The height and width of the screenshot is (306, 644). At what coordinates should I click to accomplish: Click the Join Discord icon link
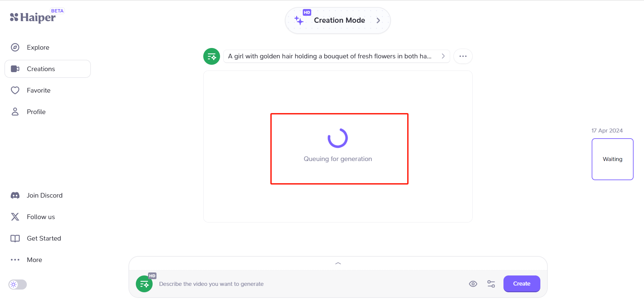(x=15, y=195)
